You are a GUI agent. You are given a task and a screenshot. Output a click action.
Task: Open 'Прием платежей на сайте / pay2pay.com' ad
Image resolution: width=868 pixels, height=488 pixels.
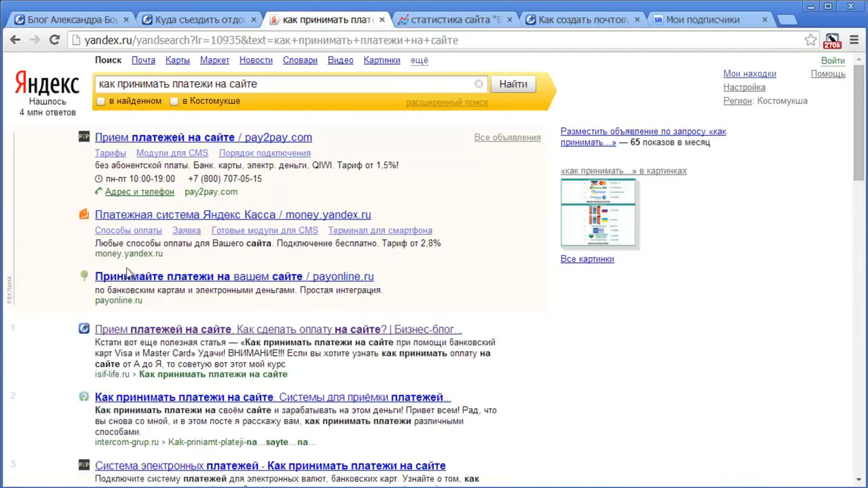(x=203, y=137)
